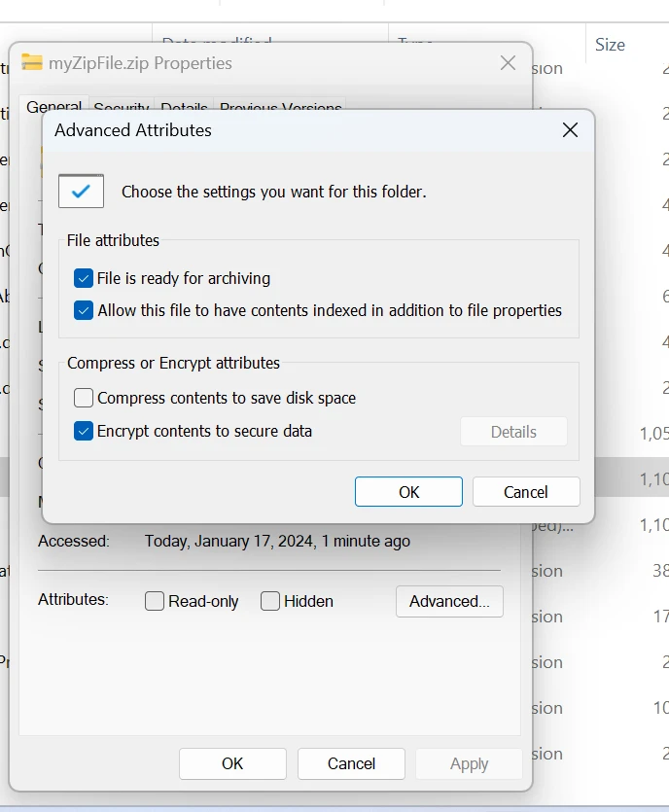Select the Details tab in Properties
The image size is (669, 812).
coord(184,107)
